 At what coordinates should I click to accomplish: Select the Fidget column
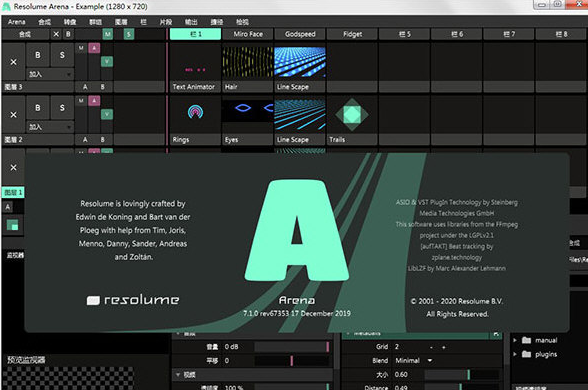tap(352, 34)
